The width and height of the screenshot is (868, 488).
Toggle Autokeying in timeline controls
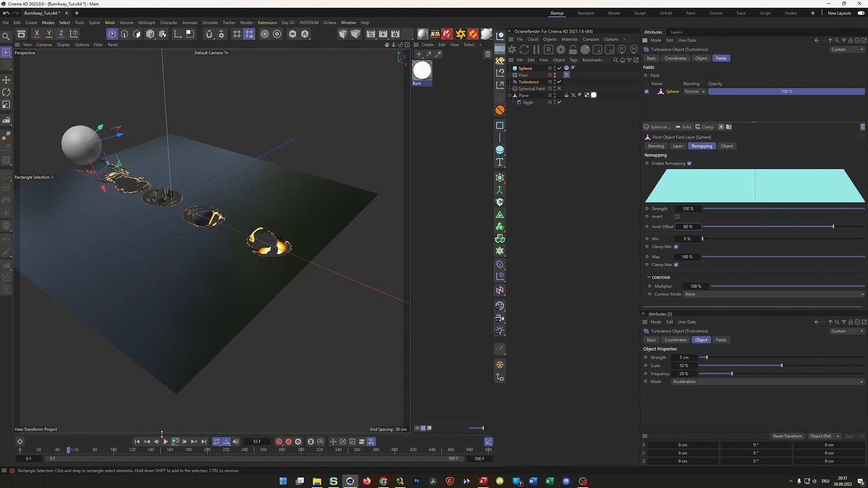[289, 442]
